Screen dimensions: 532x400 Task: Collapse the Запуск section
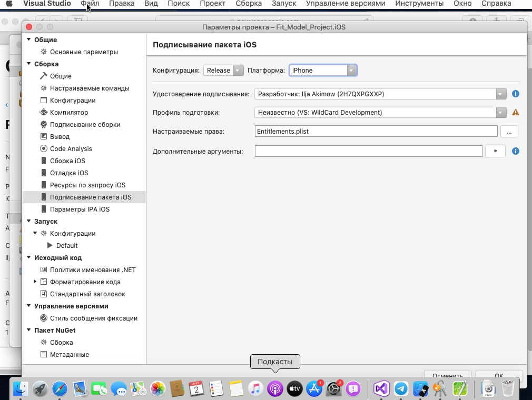pyautogui.click(x=29, y=221)
